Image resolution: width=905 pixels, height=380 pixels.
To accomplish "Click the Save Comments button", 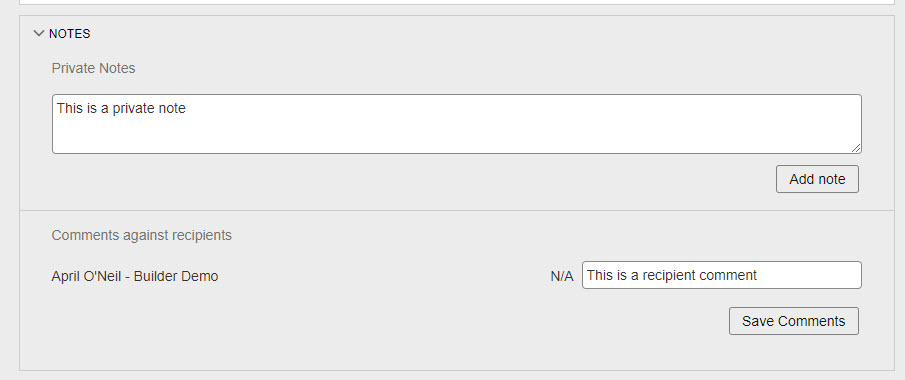I will click(794, 321).
